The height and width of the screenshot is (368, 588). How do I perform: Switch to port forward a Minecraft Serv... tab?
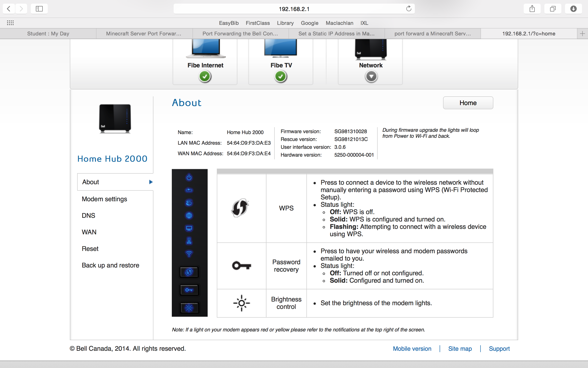[x=433, y=34]
